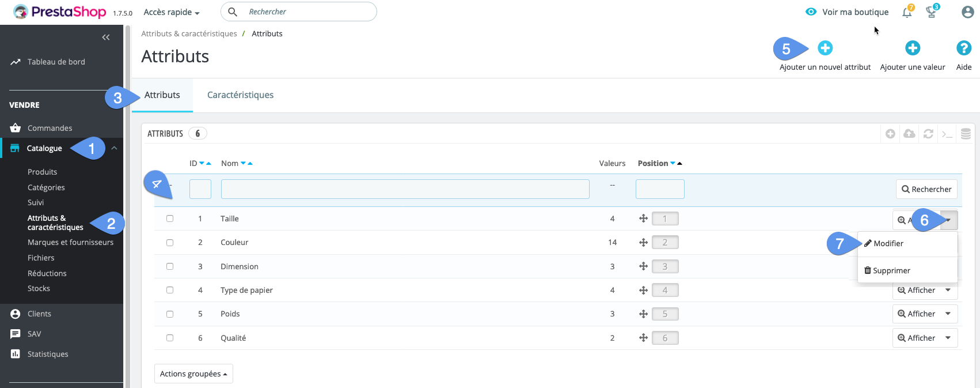Refresh the list with the refresh icon
Viewport: 980px width, 388px height.
click(x=928, y=134)
